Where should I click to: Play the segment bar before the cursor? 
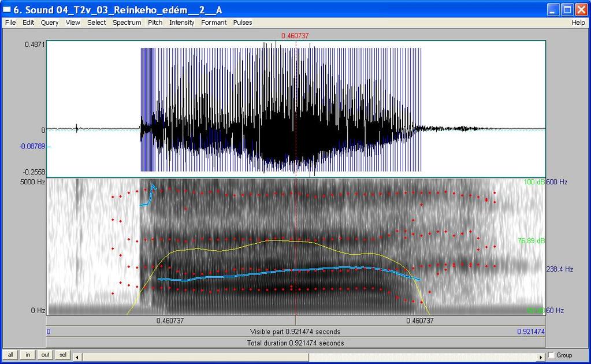coord(170,321)
